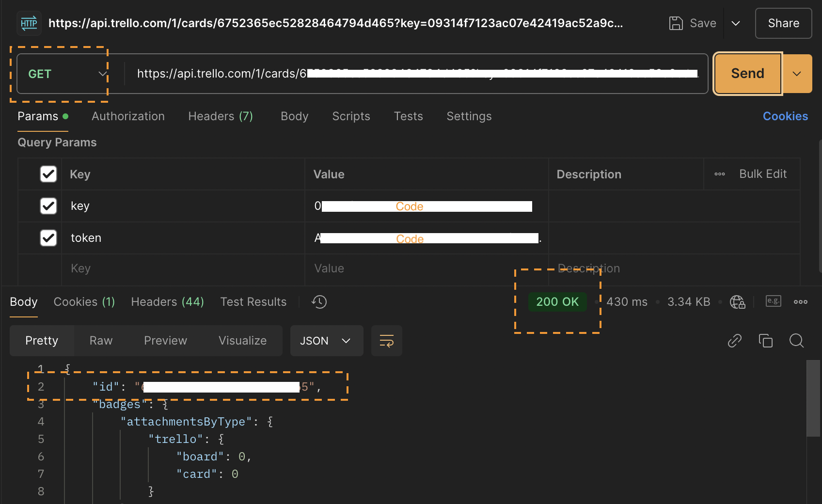Click the empty new Value field
This screenshot has height=504, width=822.
427,268
